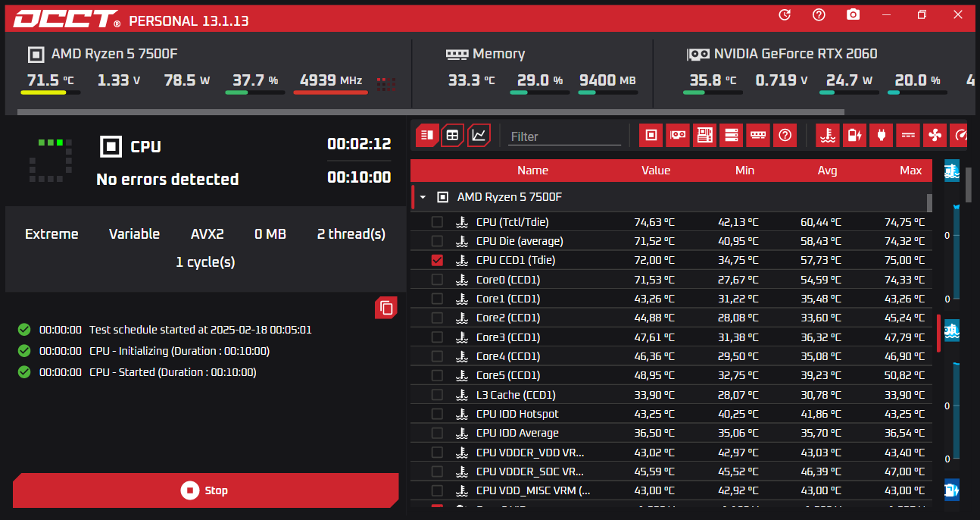Click the thermometer icon on CPU IOD Hotspot row
980x520 pixels.
pos(462,414)
